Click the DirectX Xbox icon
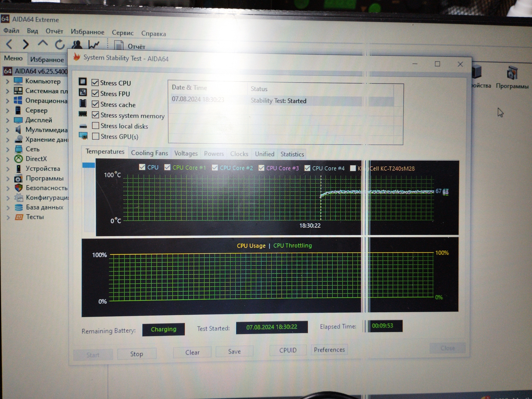Screen dimensions: 532x399 (x=19, y=159)
